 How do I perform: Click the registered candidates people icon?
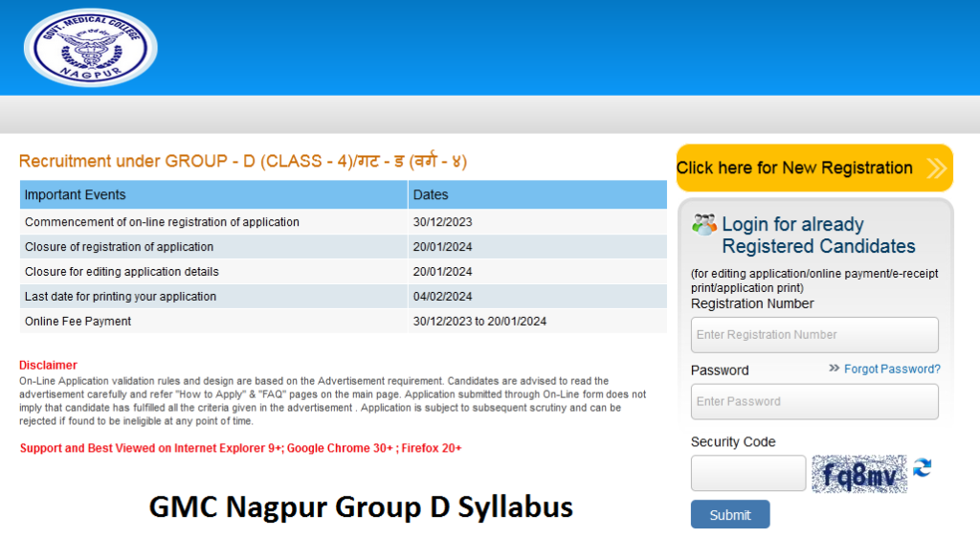[703, 224]
